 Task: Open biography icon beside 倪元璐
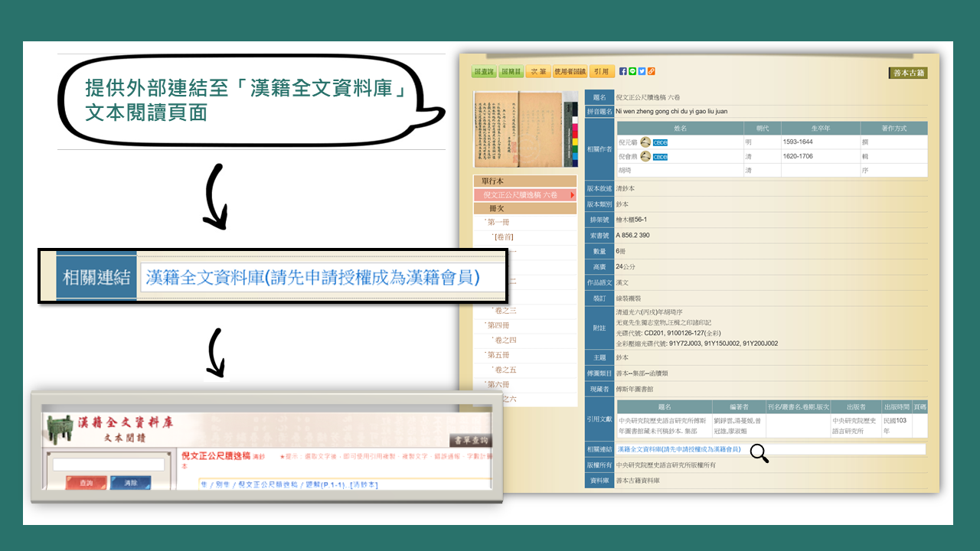[x=645, y=142]
